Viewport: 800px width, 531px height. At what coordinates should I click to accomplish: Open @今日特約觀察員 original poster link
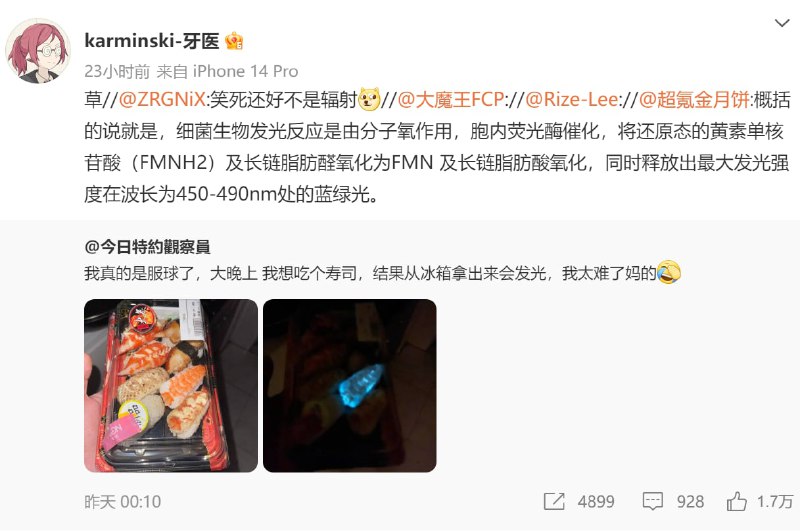tap(147, 247)
